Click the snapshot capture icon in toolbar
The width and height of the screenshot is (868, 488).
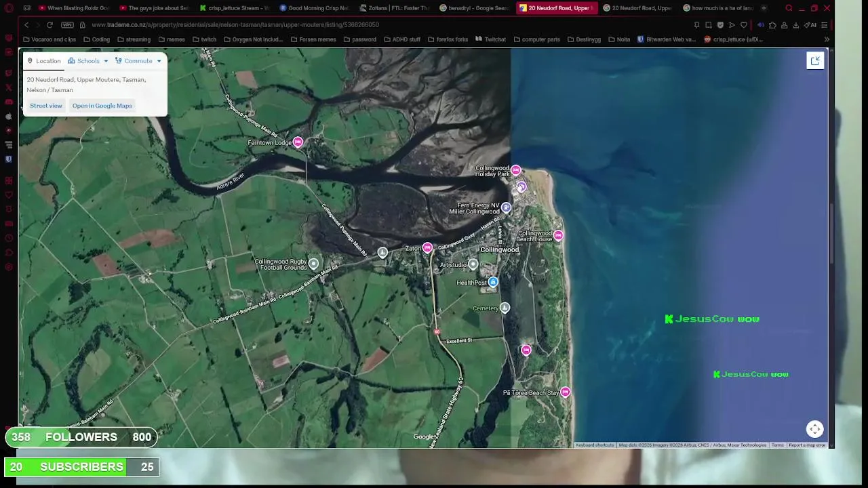708,25
